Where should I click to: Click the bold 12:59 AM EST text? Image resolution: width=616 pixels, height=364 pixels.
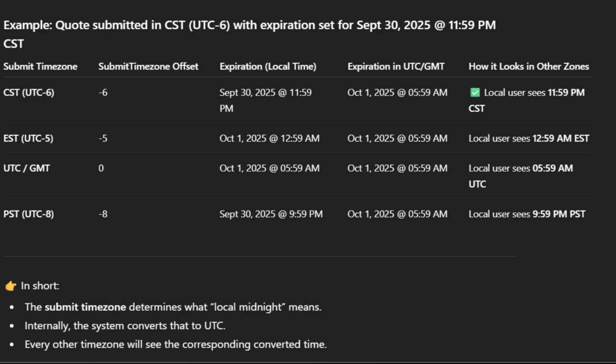tap(561, 138)
